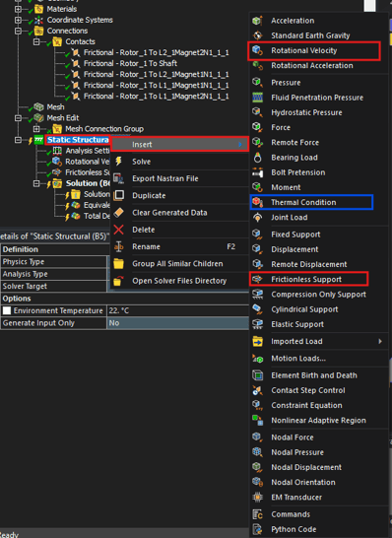
Task: Click the EM Transducer icon
Action: click(x=257, y=497)
